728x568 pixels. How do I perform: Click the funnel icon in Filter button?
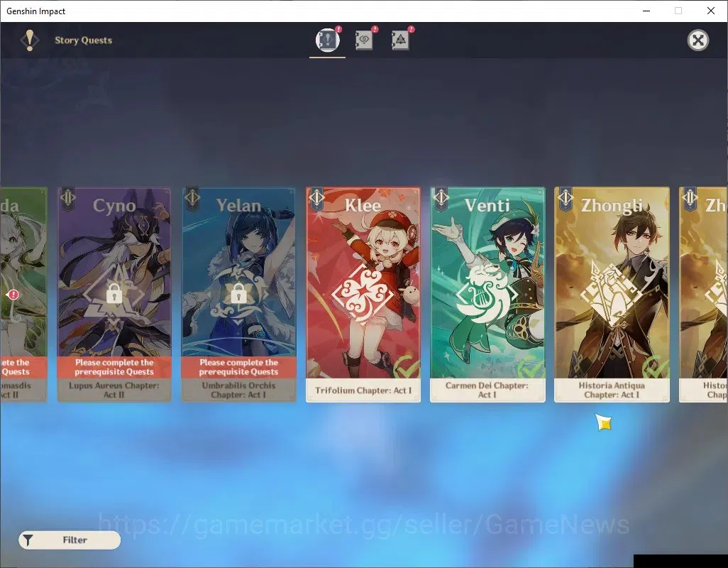tap(28, 540)
